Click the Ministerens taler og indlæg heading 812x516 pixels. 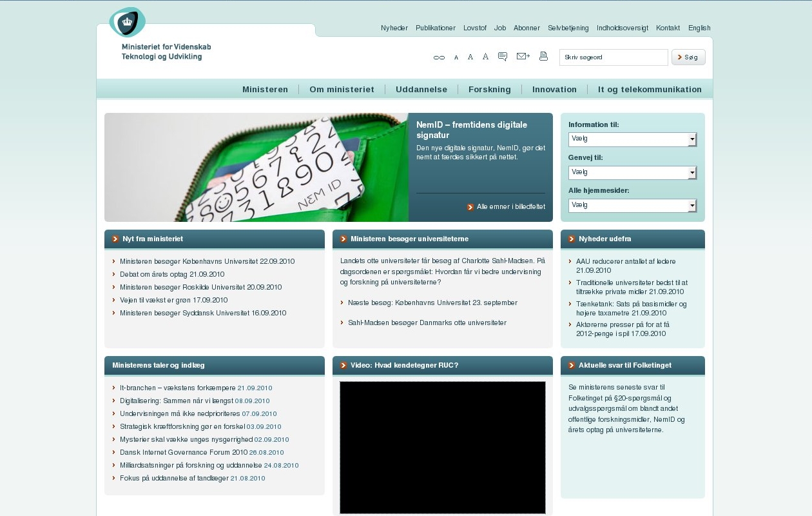(x=159, y=365)
